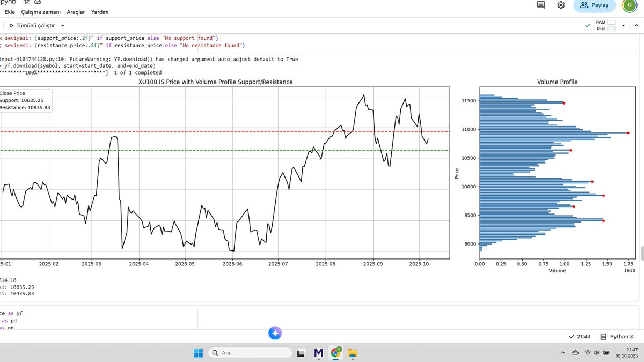Open File Explorer from the taskbar
This screenshot has width=644, height=362.
point(353,352)
